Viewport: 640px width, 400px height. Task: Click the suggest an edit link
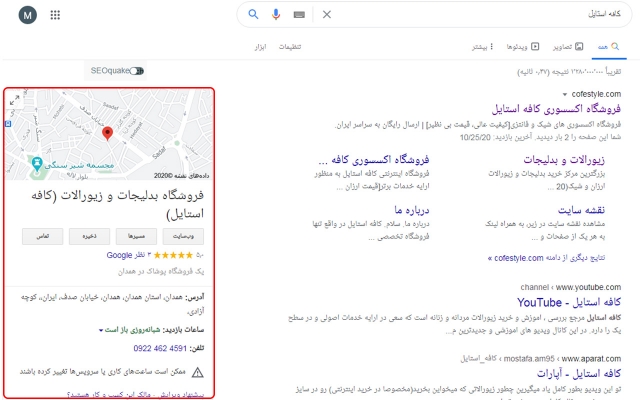(x=182, y=395)
